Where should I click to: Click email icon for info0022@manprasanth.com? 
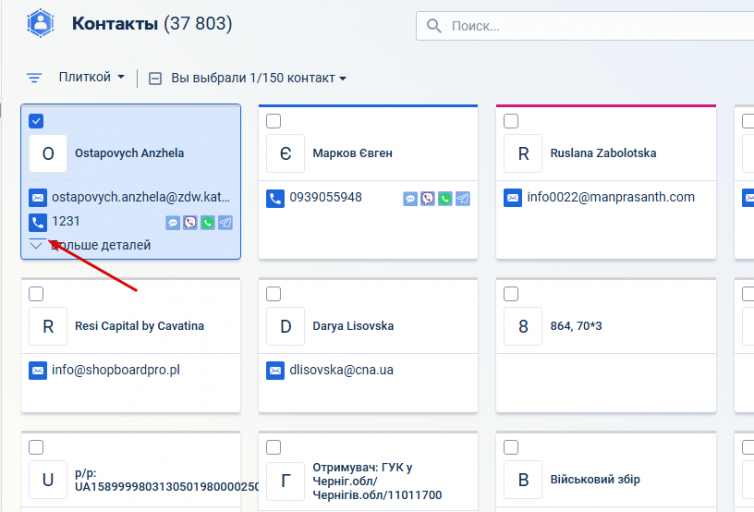click(x=513, y=198)
